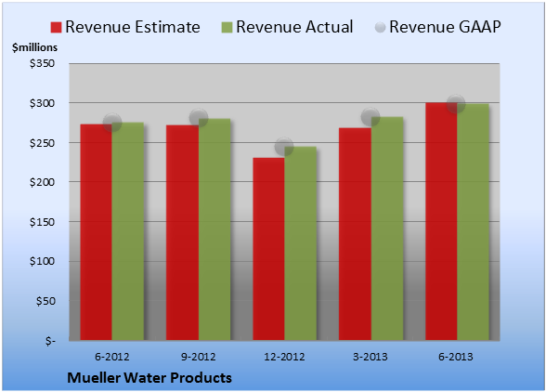Click the GAAP marker above 6-2013
546x392 pixels.
coord(456,103)
